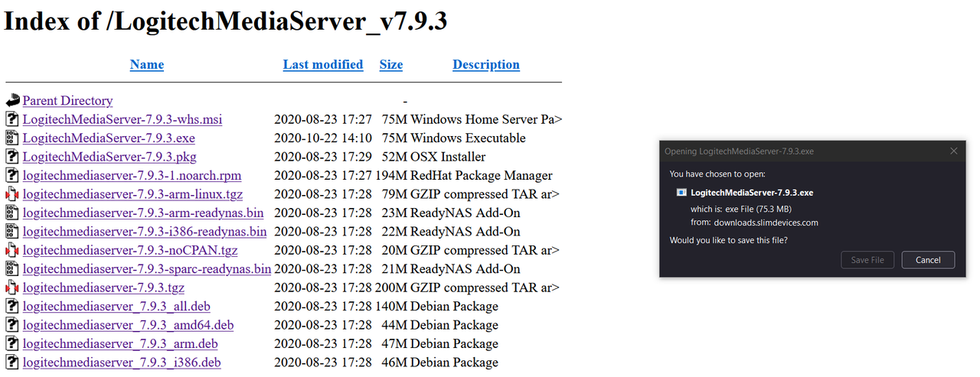Image resolution: width=980 pixels, height=377 pixels.
Task: Click the 2020-10-22 14:10 modified date
Action: 323,138
